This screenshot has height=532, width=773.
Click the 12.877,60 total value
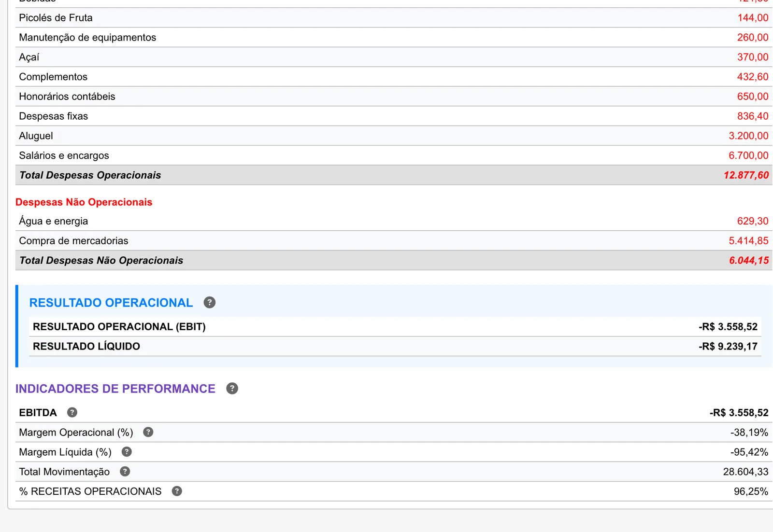pos(746,175)
